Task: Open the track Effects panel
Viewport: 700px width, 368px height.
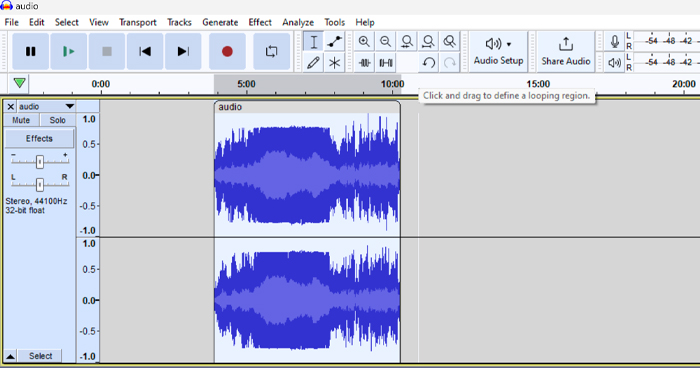Action: tap(39, 138)
